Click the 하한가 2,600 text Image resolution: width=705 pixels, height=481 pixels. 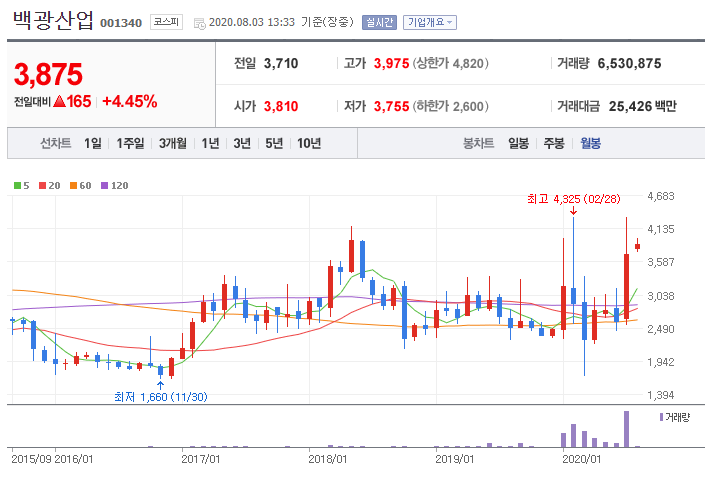click(x=451, y=107)
